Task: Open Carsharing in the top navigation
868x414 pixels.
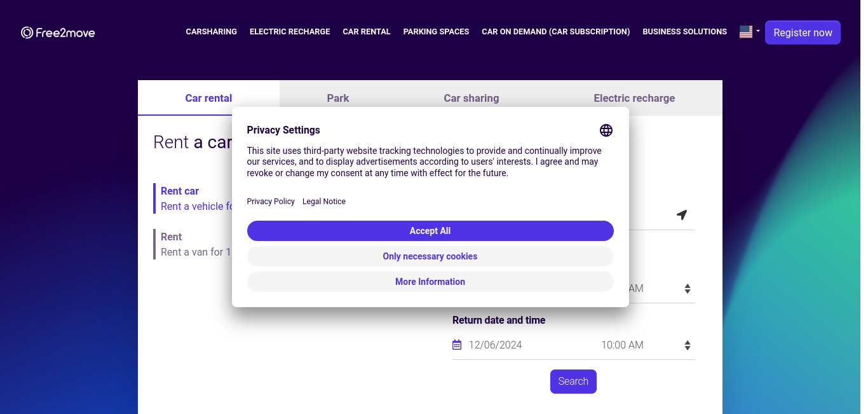Action: [212, 32]
